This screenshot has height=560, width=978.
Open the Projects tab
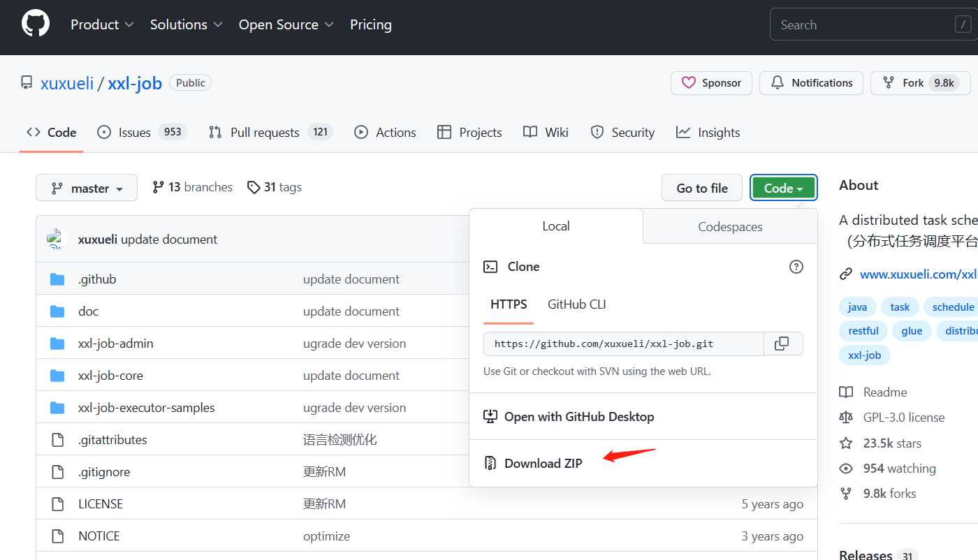click(469, 133)
